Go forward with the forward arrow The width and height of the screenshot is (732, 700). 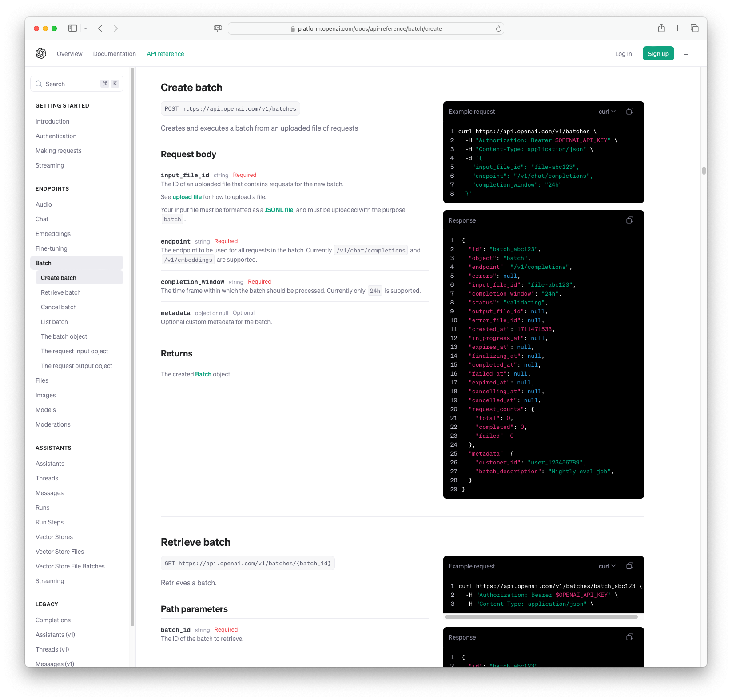point(116,28)
